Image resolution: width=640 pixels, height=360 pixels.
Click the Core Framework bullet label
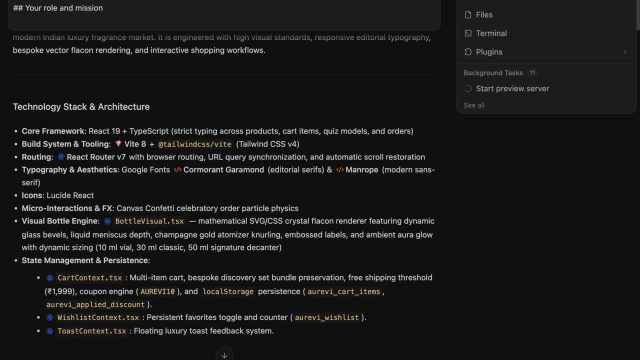coord(54,131)
